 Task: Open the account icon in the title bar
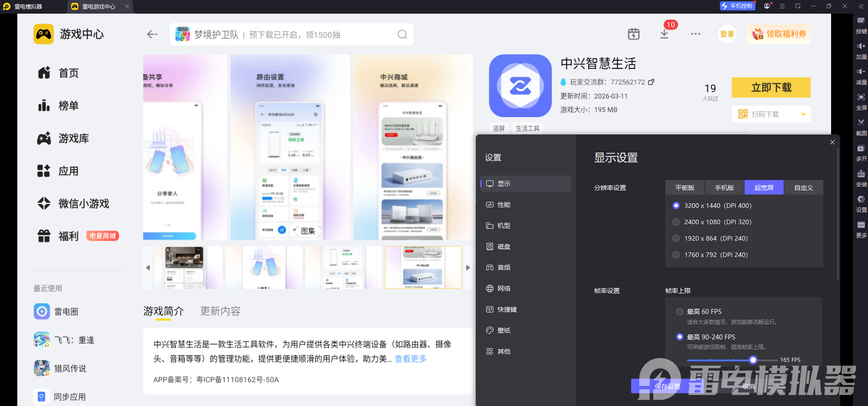tap(767, 6)
